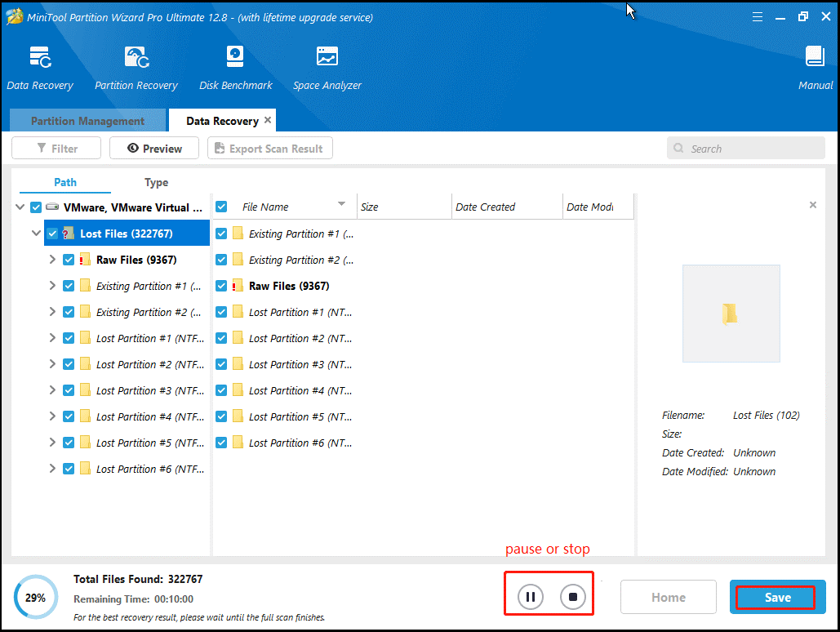The height and width of the screenshot is (632, 840).
Task: Toggle Lost Partition #4 checkbox in the tree
Action: point(69,416)
